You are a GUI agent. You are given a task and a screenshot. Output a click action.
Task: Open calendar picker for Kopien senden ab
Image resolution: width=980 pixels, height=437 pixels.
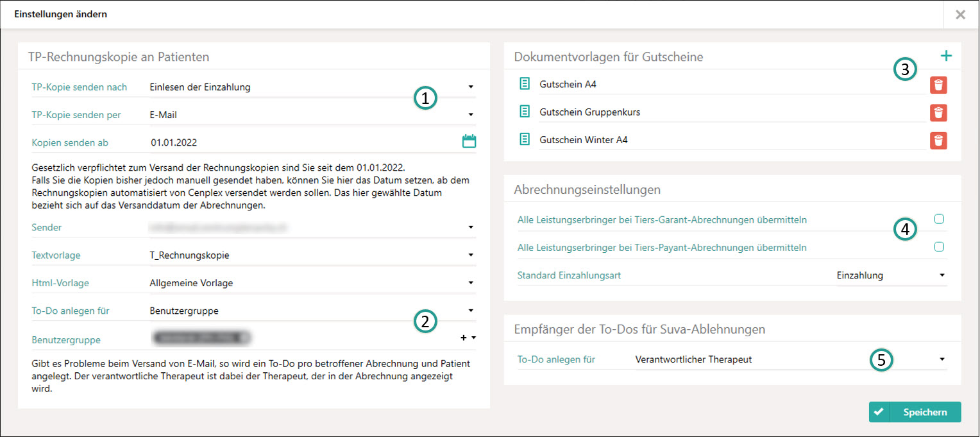(x=469, y=141)
